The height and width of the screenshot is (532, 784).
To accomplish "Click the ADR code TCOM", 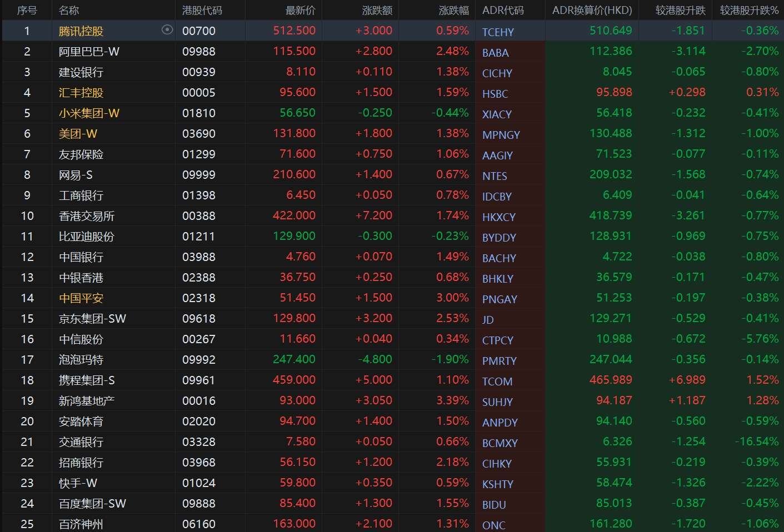I will click(497, 382).
